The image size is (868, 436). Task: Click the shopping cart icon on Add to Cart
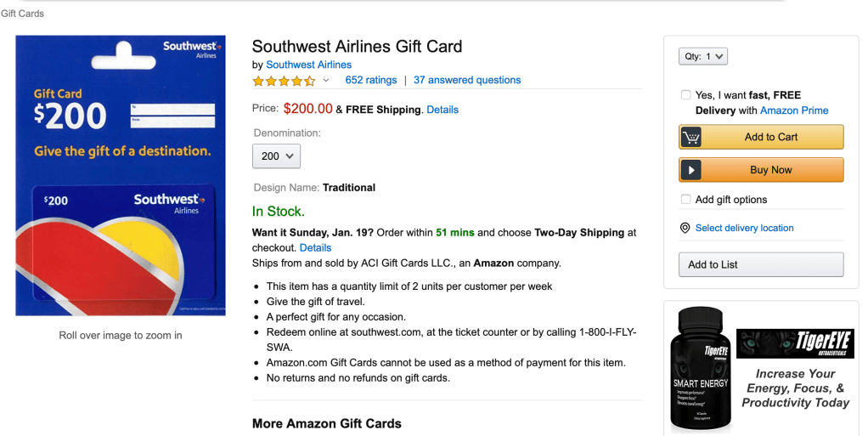[x=691, y=137]
